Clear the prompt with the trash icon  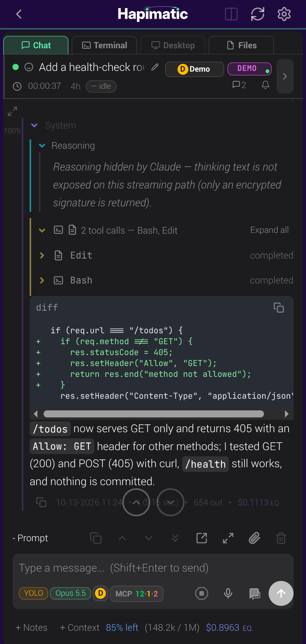click(x=281, y=538)
